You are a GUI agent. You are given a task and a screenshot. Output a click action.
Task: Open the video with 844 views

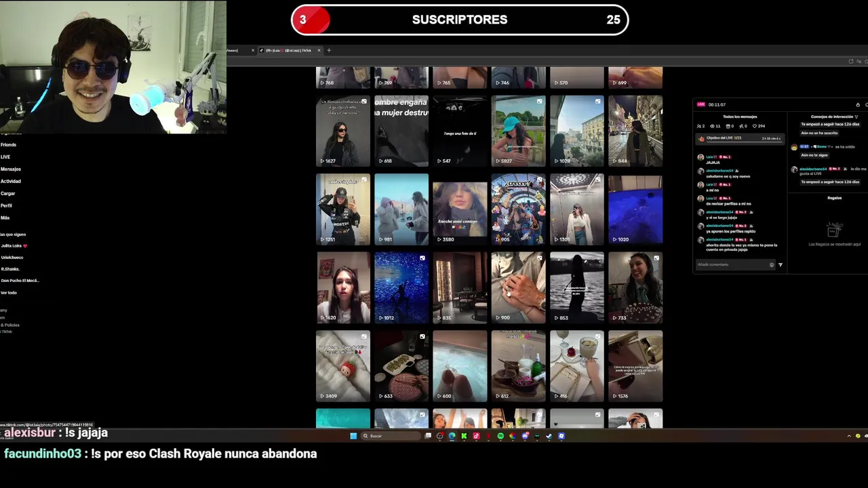(635, 131)
